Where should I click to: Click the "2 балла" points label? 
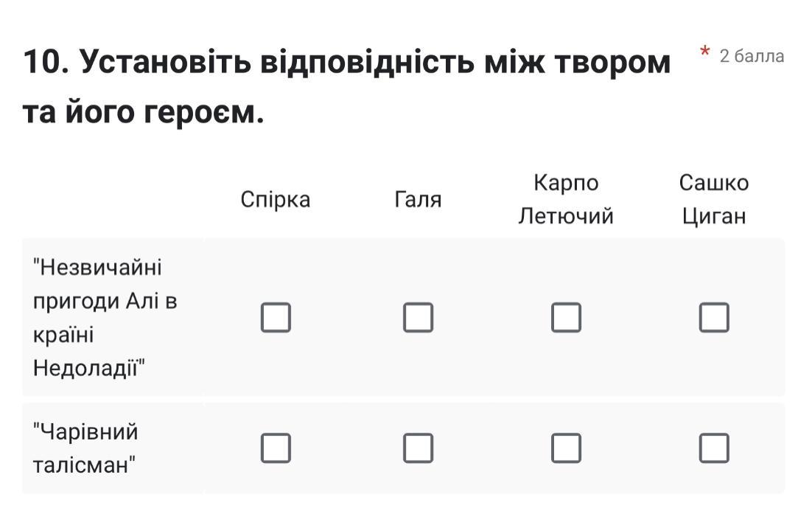pyautogui.click(x=752, y=56)
